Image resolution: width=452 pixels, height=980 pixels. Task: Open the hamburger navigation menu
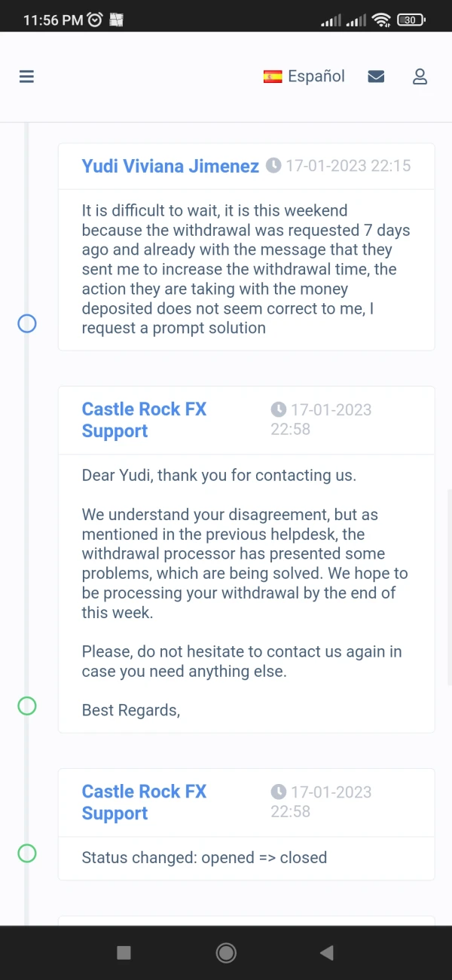point(27,76)
